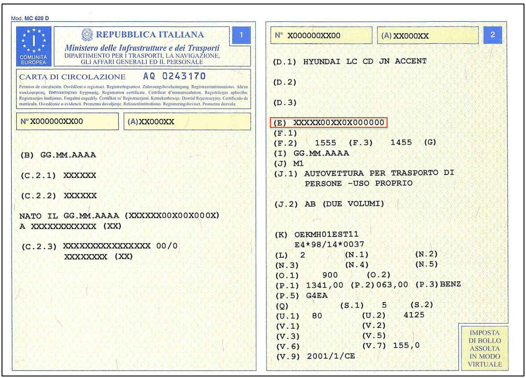Screen dimensions: 526x378
Task: Click the (L) axles value 2
Action: (303, 255)
